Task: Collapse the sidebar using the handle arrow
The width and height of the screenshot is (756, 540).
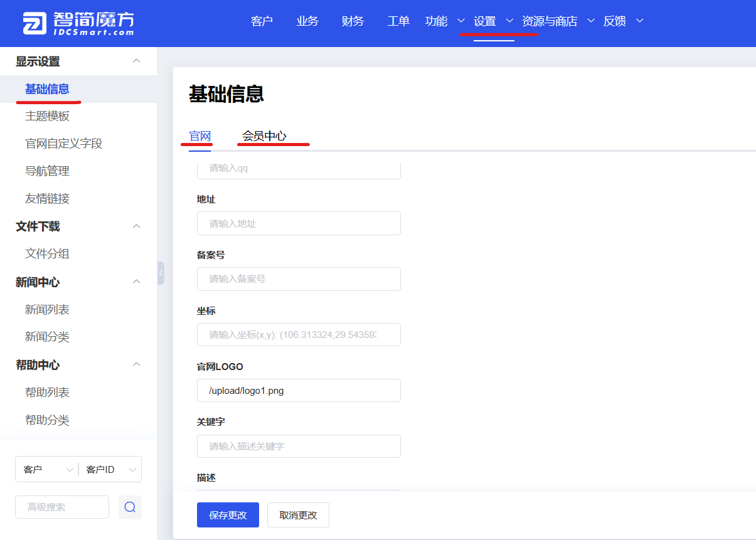Action: click(161, 273)
